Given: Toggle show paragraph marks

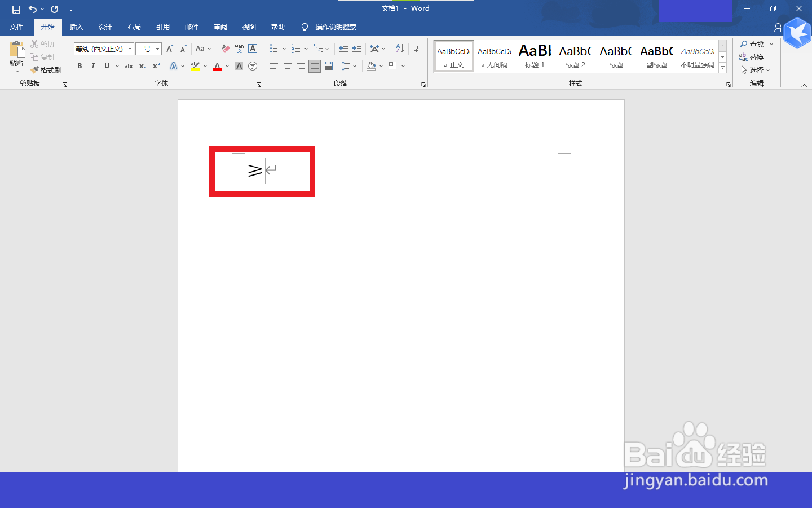Looking at the screenshot, I should coord(417,49).
